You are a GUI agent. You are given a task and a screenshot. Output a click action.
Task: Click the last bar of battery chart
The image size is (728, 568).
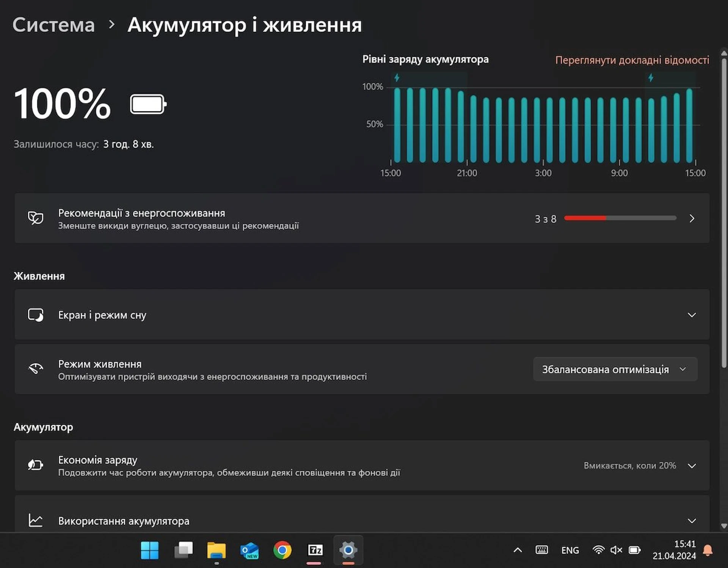(x=689, y=126)
